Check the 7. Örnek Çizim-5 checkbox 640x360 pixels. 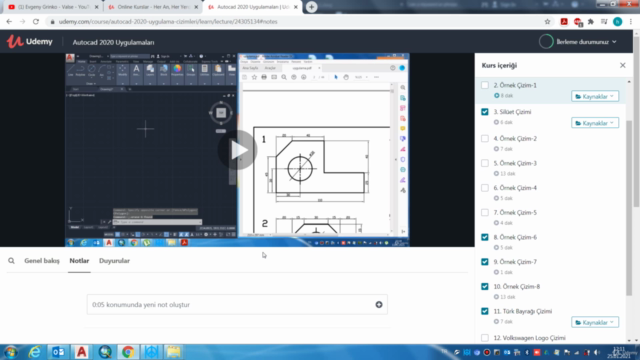484,213
